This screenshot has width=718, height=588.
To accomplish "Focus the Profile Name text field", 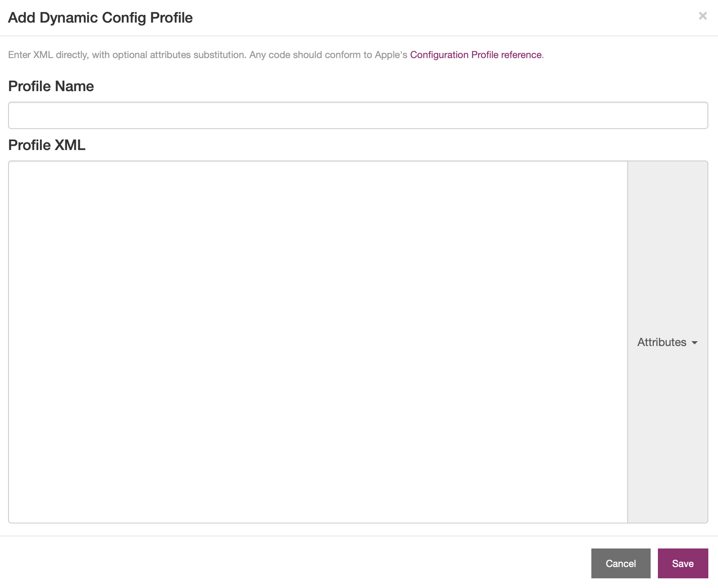I will coord(358,115).
